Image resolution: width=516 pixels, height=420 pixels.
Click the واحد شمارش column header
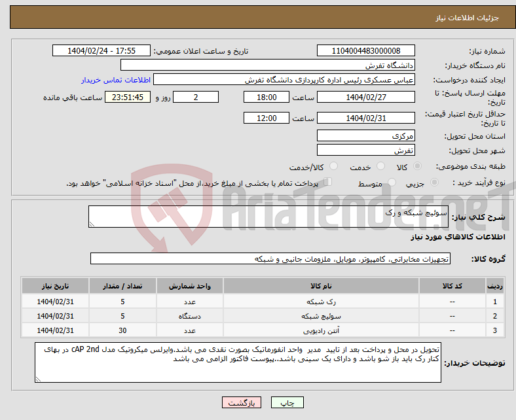pyautogui.click(x=190, y=286)
